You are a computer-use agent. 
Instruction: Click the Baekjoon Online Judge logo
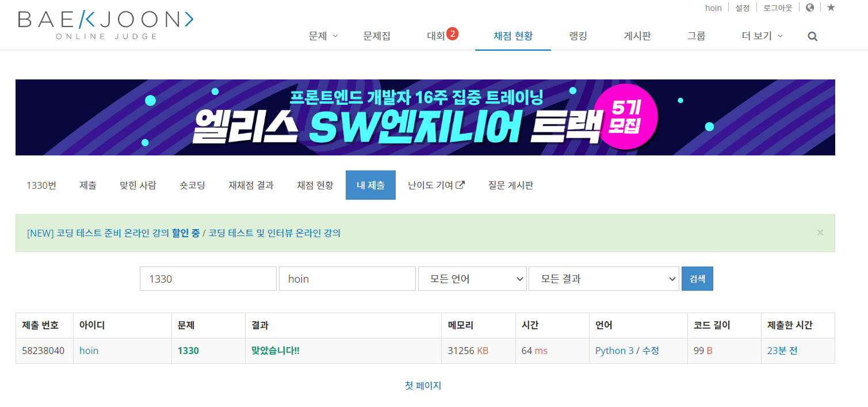tap(106, 25)
